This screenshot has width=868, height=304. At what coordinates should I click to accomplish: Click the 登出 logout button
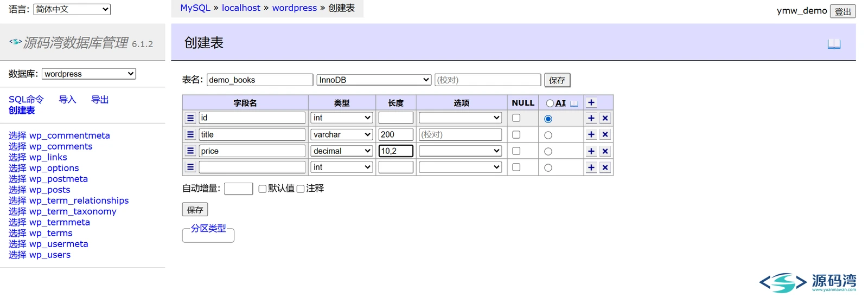[843, 11]
